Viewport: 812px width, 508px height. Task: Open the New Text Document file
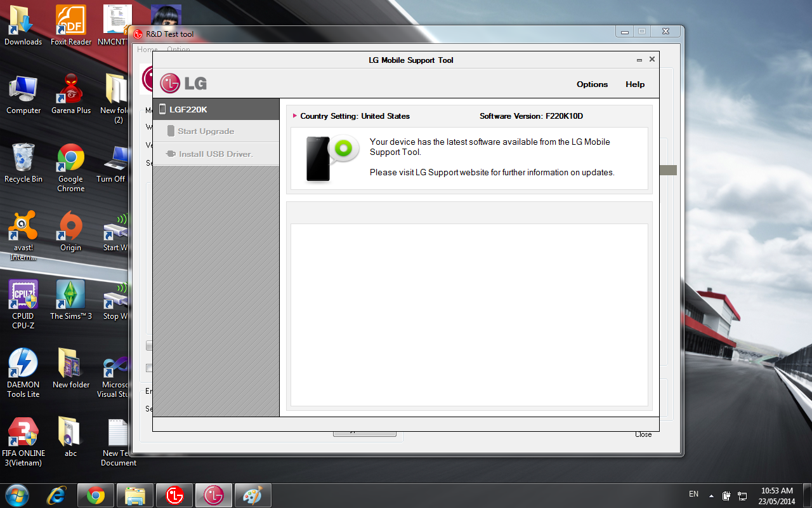[119, 441]
